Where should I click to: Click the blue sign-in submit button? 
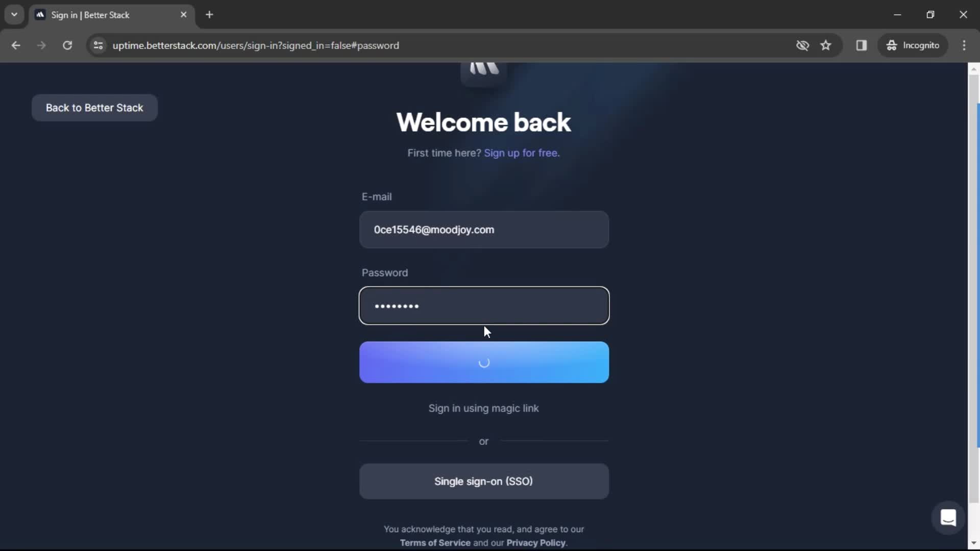(x=484, y=362)
